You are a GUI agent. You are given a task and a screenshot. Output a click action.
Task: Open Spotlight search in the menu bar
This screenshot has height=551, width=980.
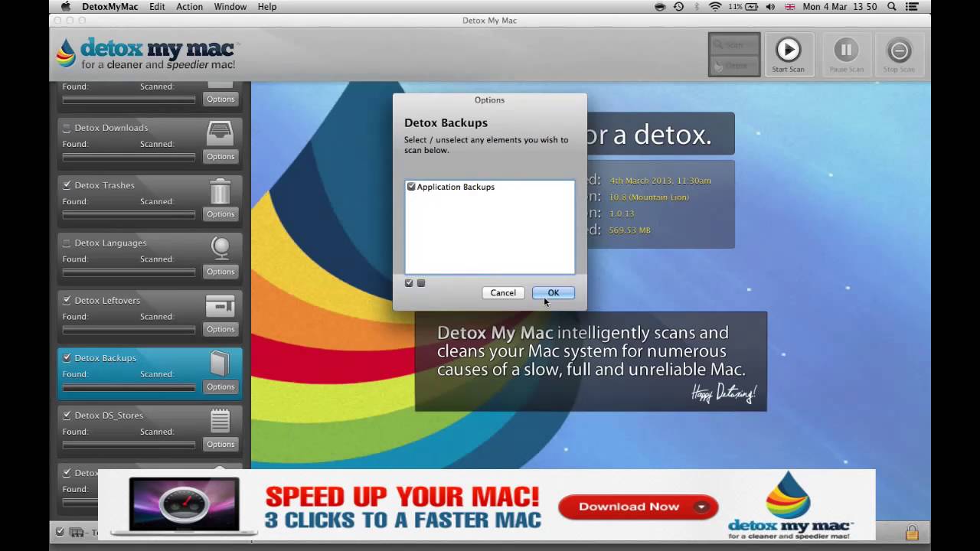892,7
